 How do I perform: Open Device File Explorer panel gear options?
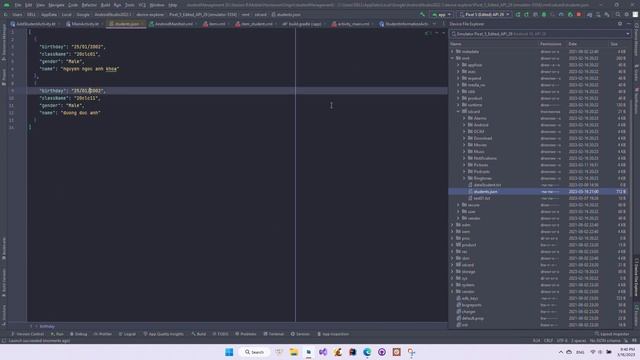click(x=620, y=24)
